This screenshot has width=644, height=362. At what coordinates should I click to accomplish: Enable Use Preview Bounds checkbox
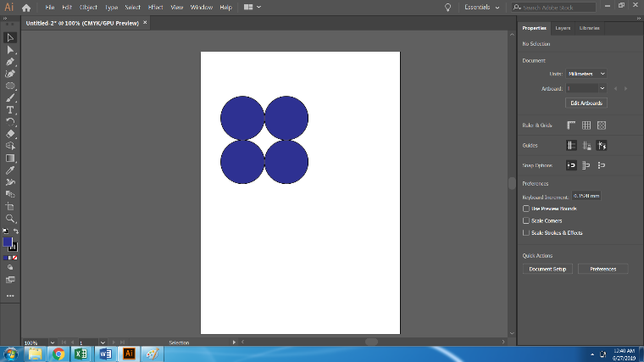click(x=526, y=208)
